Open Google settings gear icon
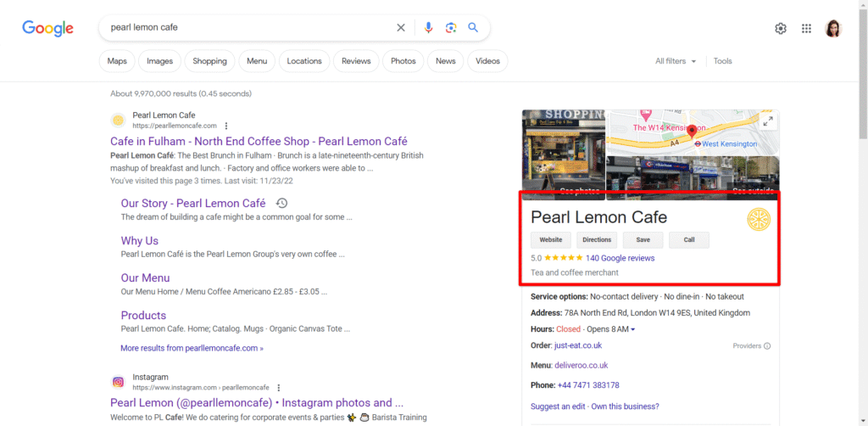 781,29
